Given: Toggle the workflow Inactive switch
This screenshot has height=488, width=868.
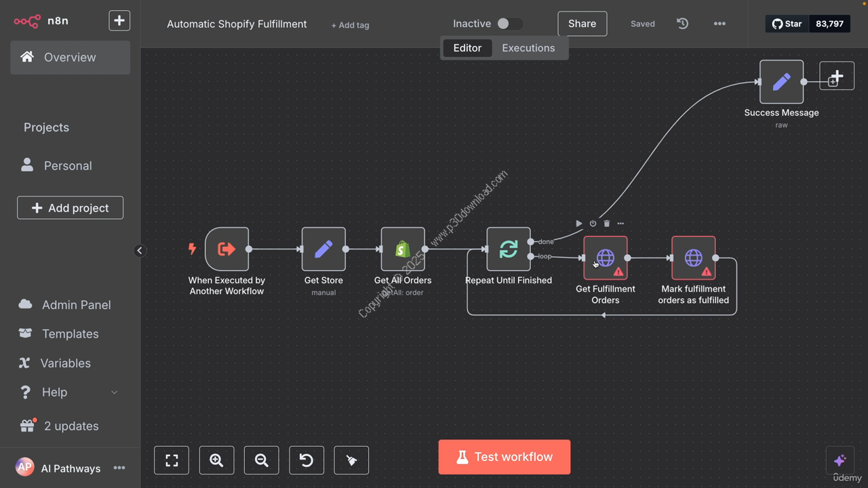Looking at the screenshot, I should tap(509, 24).
